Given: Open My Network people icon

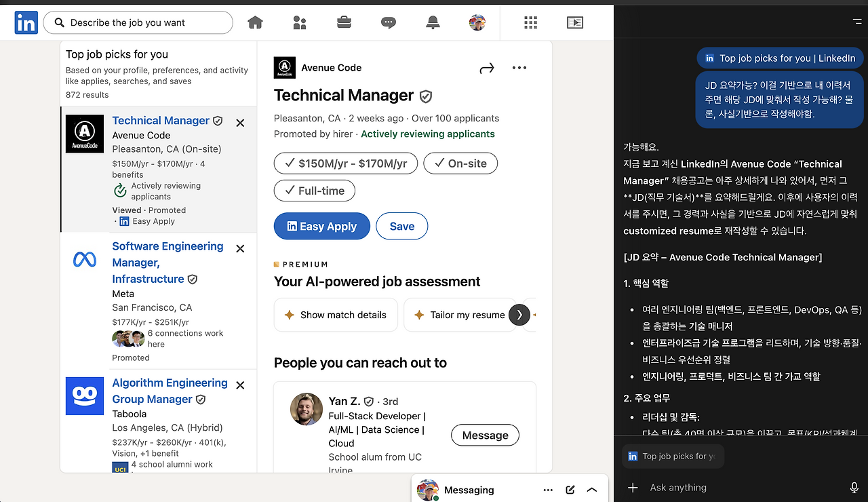Looking at the screenshot, I should (300, 23).
